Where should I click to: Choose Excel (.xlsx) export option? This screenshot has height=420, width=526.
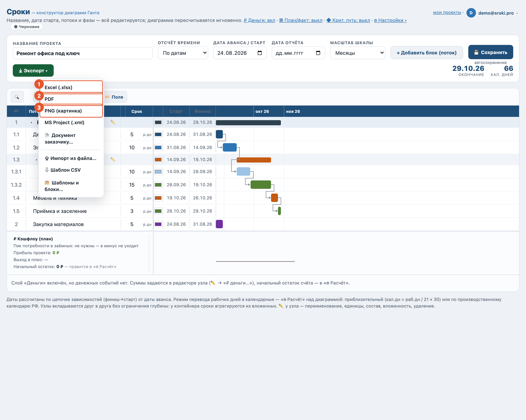tap(71, 87)
